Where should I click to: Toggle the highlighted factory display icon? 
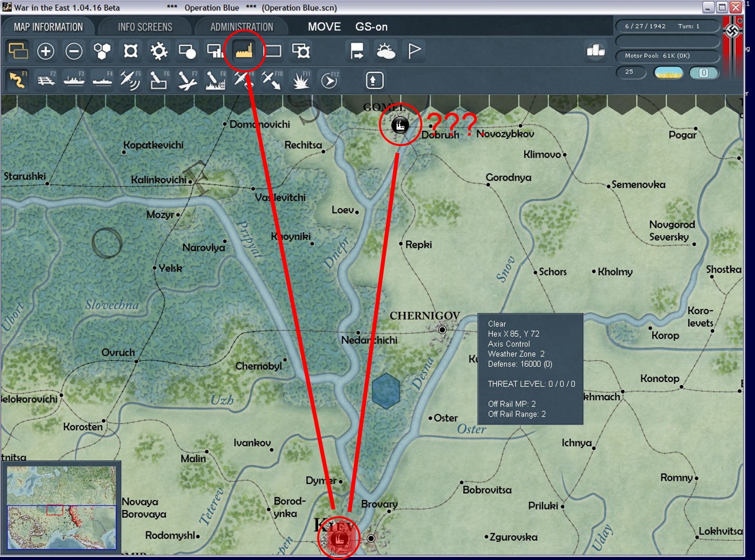pos(245,51)
